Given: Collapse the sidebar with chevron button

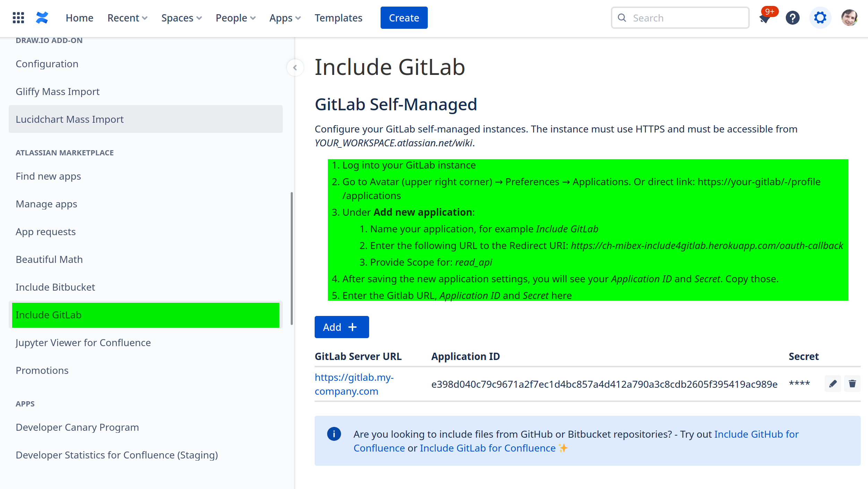Looking at the screenshot, I should 295,68.
